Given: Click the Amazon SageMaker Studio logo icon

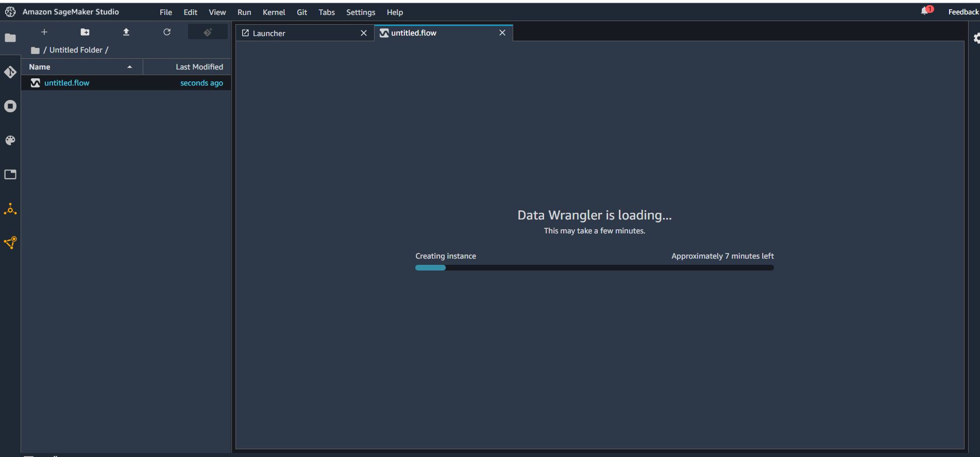Looking at the screenshot, I should point(10,12).
